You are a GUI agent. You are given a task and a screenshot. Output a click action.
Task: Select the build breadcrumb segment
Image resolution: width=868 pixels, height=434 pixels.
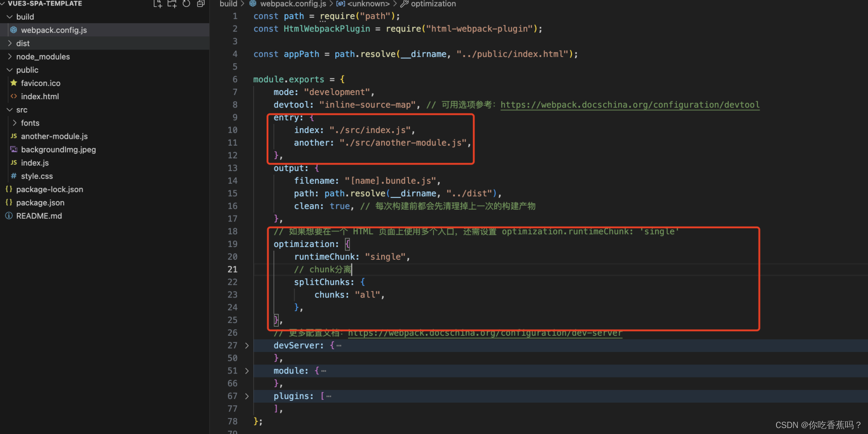click(x=228, y=4)
